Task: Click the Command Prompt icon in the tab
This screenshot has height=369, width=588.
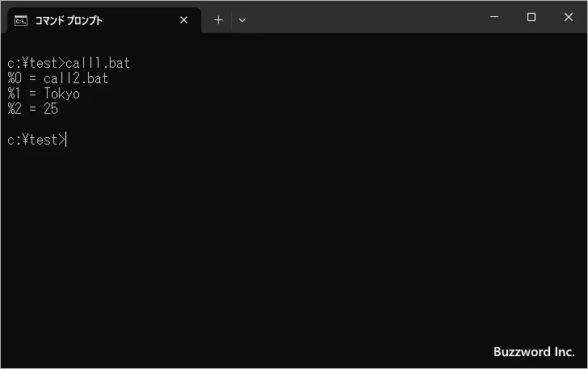Action: click(x=22, y=20)
